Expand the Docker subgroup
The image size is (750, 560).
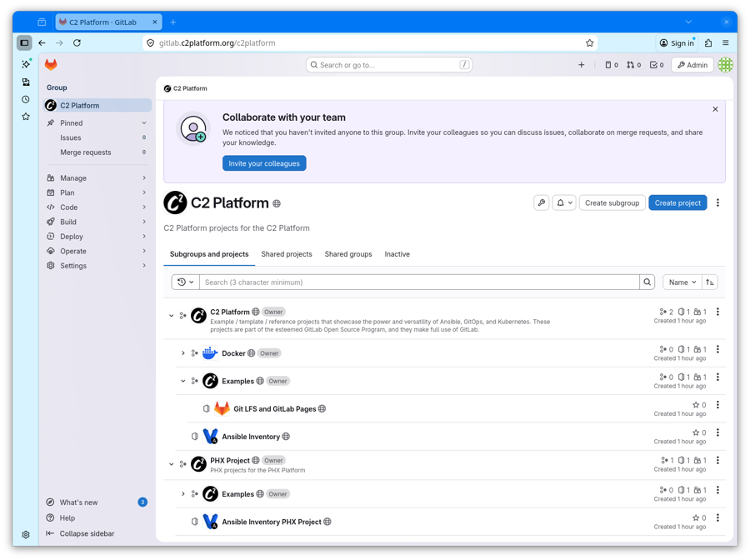pyautogui.click(x=183, y=353)
